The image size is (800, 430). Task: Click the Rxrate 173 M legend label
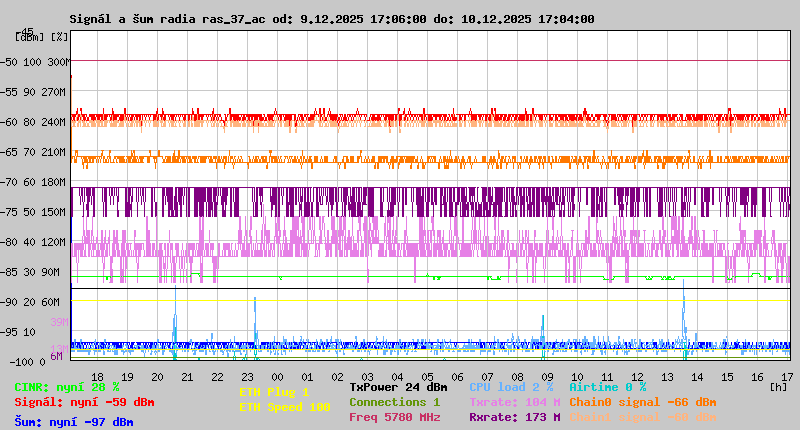click(x=514, y=416)
